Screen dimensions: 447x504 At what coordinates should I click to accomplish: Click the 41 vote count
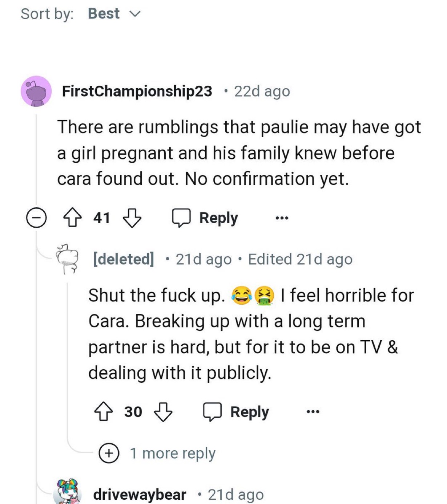[x=102, y=218]
